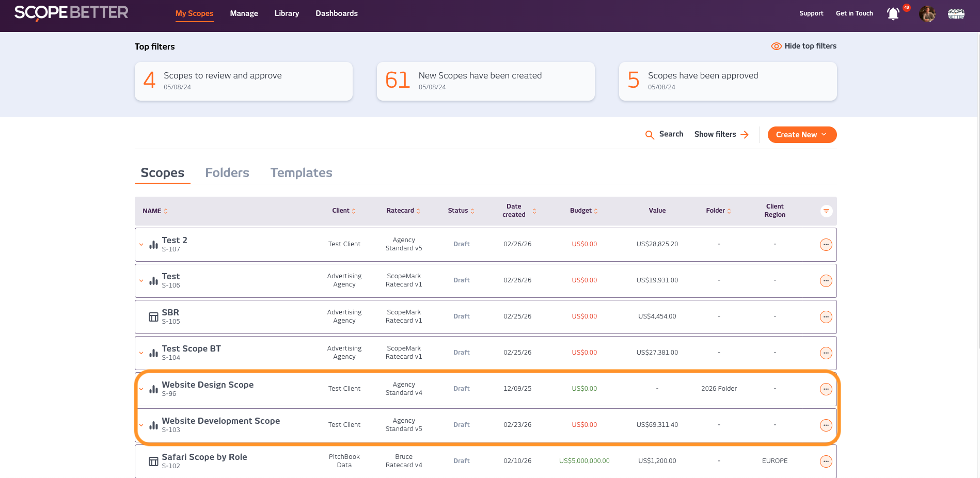Sort the table by the Budget column
Viewport: 980px width, 478px height.
(584, 211)
